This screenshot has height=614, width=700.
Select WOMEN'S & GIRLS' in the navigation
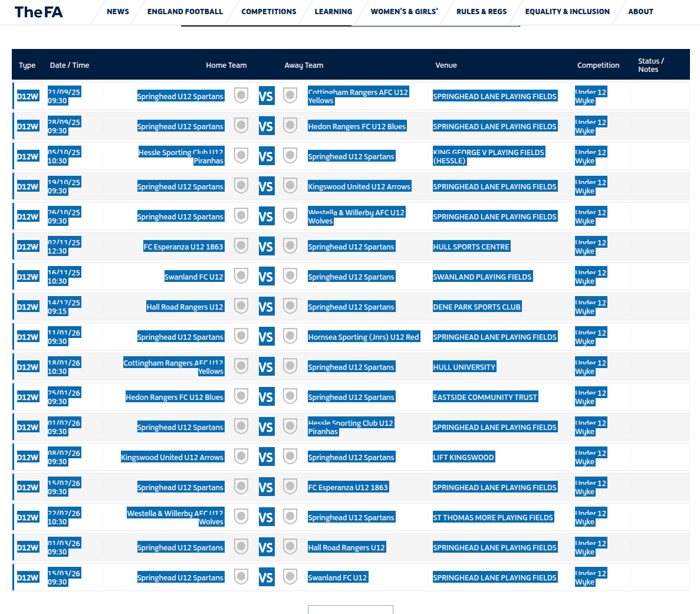point(404,11)
